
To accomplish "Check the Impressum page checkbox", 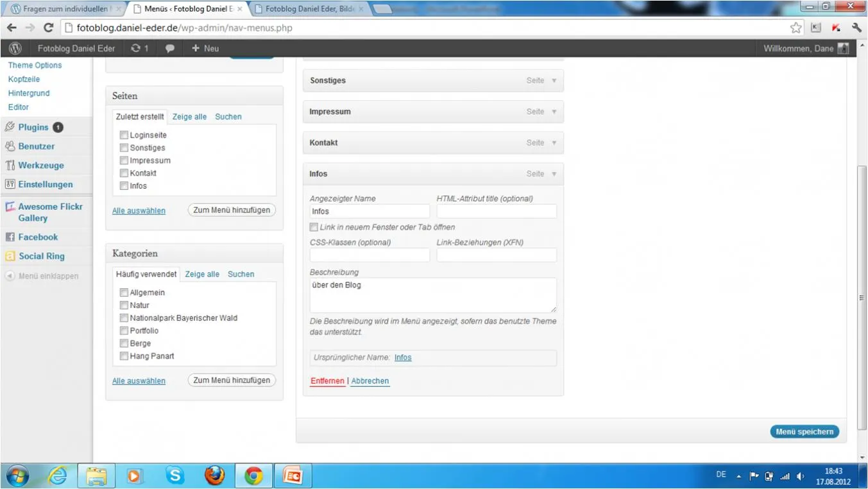I will click(x=124, y=160).
